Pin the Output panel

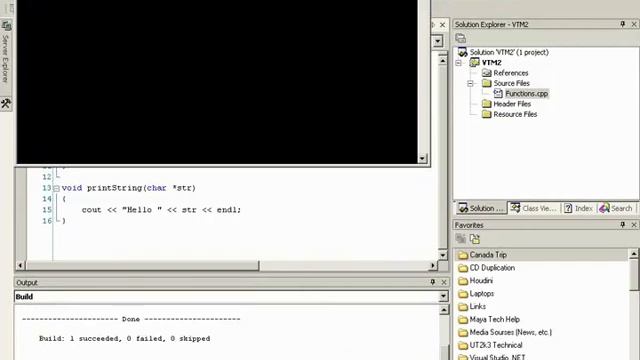point(433,282)
